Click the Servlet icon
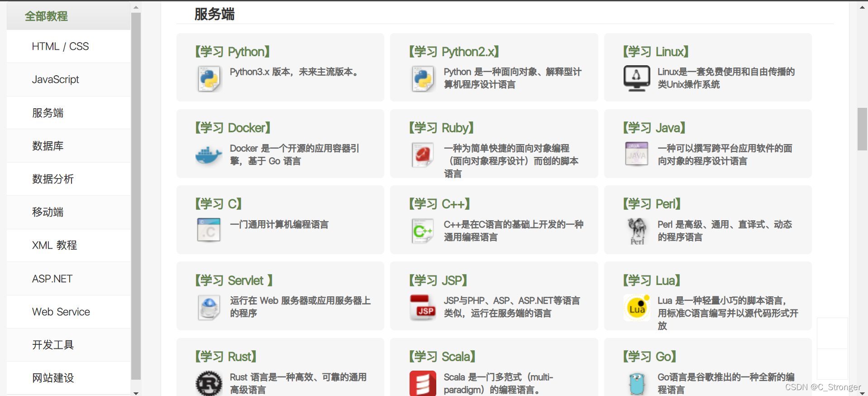The height and width of the screenshot is (396, 868). [x=209, y=307]
